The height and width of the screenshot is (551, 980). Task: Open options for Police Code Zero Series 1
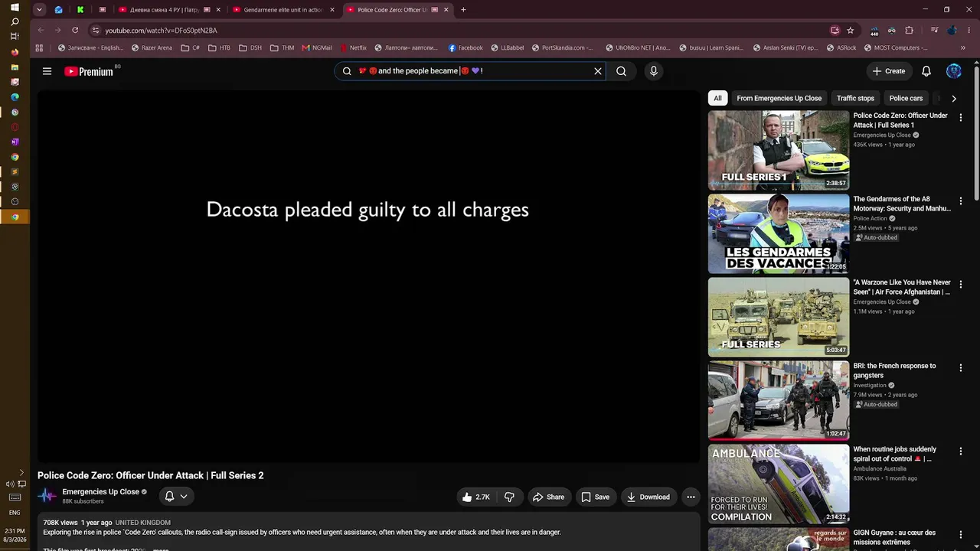[961, 118]
